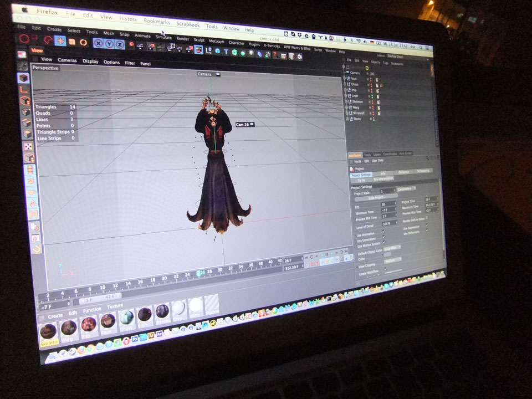
Task: Click the Text spline T icon
Action: 226,51
